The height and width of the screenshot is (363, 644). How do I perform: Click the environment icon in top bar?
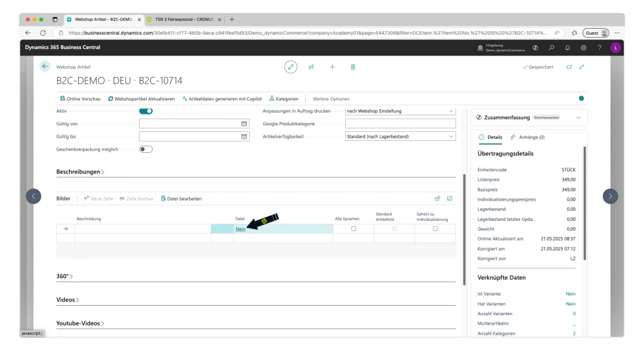coord(480,48)
